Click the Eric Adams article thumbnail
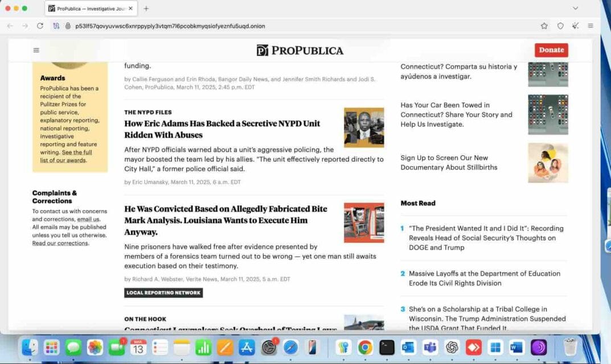This screenshot has height=364, width=611. coord(363,127)
